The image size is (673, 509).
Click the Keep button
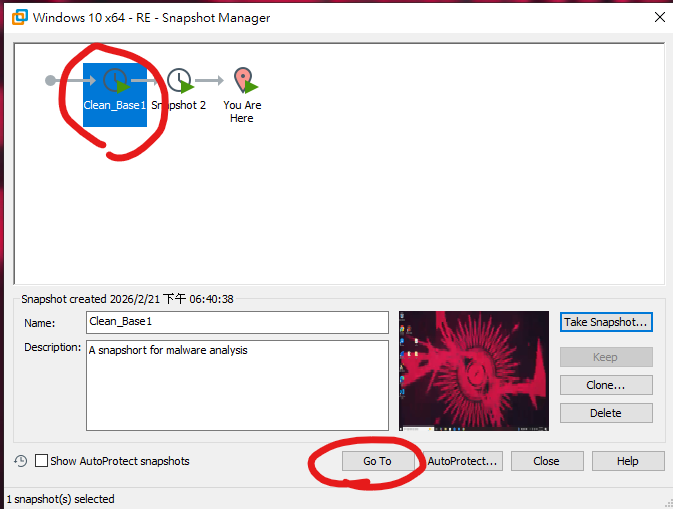pyautogui.click(x=605, y=357)
